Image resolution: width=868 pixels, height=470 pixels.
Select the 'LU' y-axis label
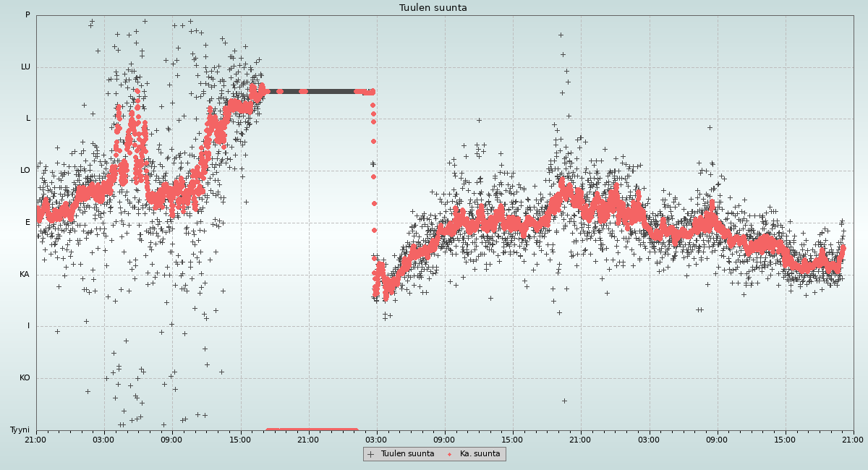pyautogui.click(x=25, y=67)
